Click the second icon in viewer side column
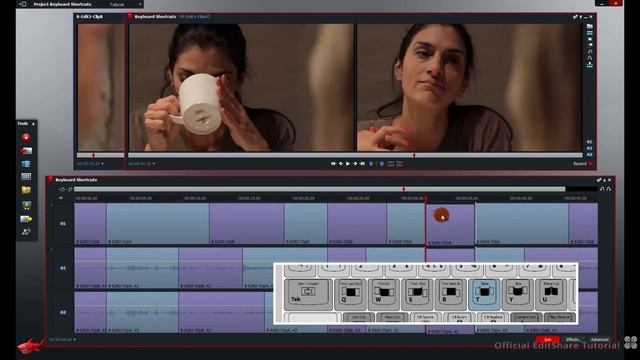 tap(589, 33)
